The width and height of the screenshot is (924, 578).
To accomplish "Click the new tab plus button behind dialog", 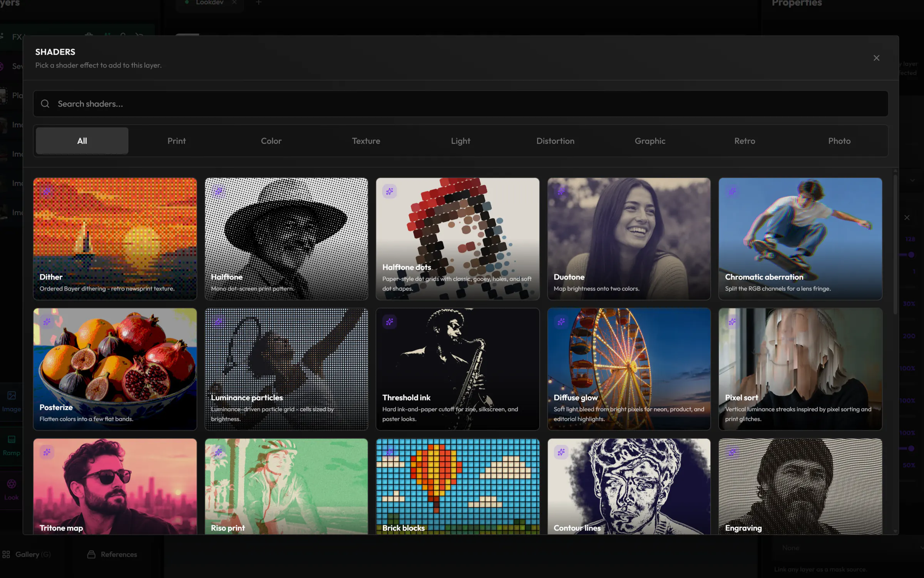I will (259, 3).
